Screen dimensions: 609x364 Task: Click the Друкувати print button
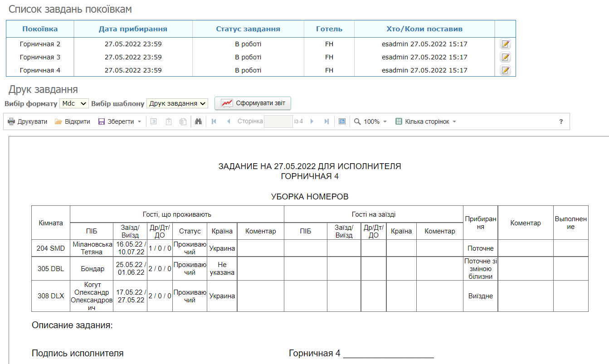pyautogui.click(x=28, y=121)
